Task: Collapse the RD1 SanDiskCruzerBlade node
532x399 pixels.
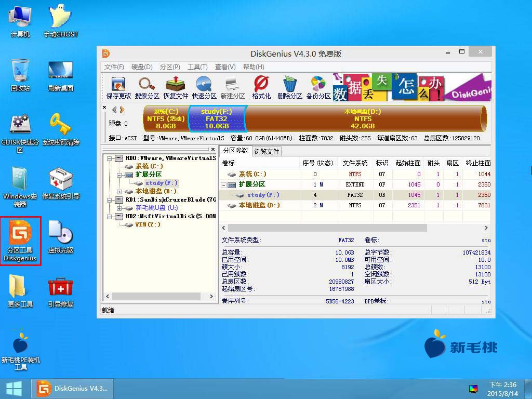Action: pyautogui.click(x=109, y=200)
